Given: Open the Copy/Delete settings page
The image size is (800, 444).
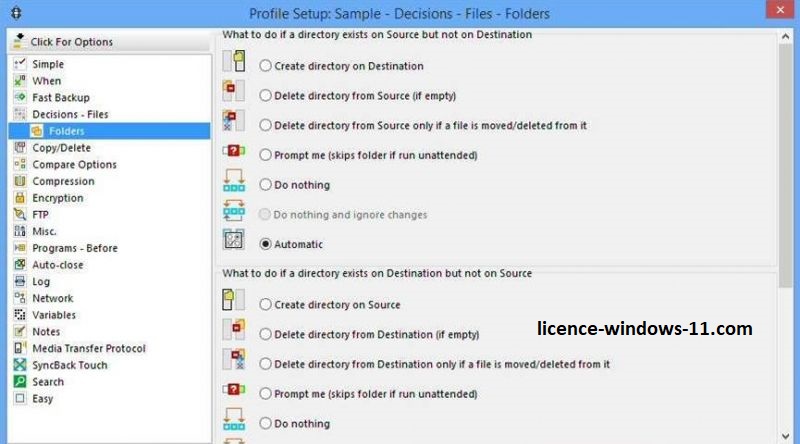Looking at the screenshot, I should click(61, 148).
